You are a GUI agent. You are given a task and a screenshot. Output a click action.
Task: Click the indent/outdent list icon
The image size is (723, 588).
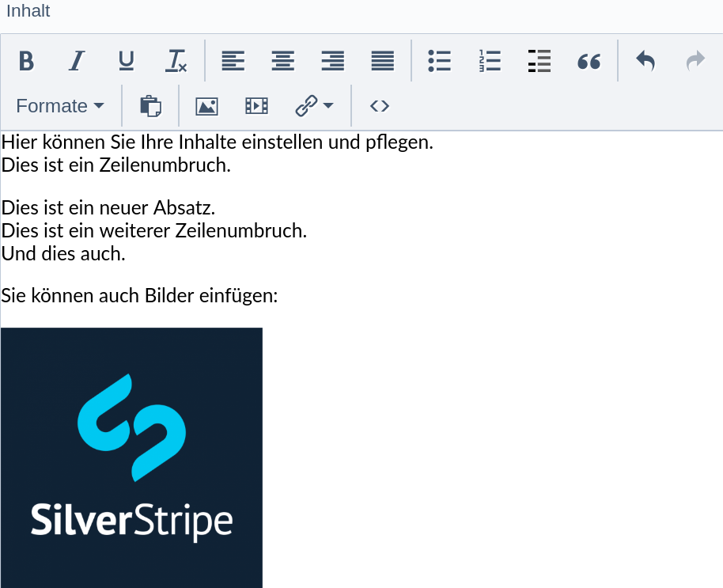[x=539, y=61]
